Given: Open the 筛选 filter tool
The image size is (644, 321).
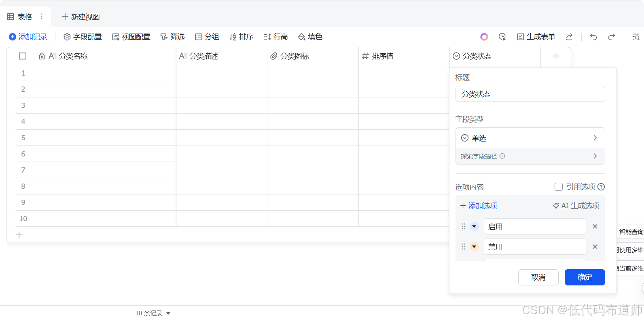Looking at the screenshot, I should click(x=172, y=37).
